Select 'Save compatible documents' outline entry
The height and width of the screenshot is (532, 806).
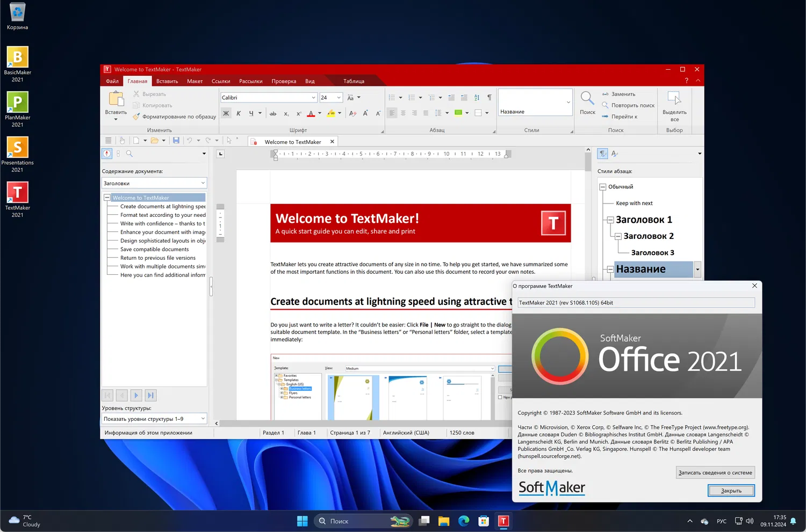pyautogui.click(x=154, y=249)
